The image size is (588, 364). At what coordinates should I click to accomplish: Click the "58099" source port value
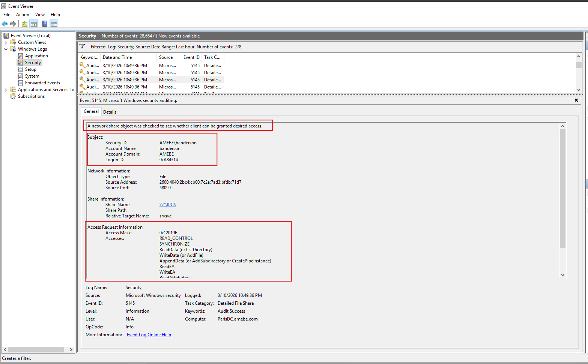[165, 188]
